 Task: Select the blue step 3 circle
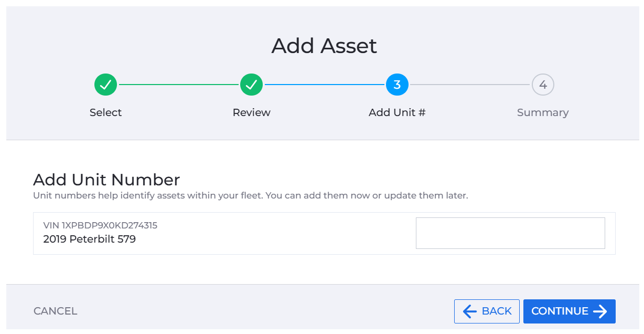point(397,85)
